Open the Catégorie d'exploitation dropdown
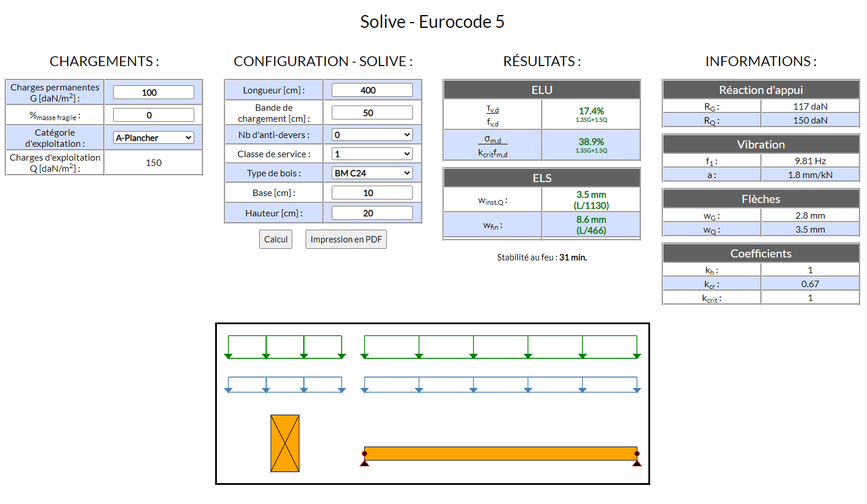Screen dimensions: 867x504 [154, 138]
